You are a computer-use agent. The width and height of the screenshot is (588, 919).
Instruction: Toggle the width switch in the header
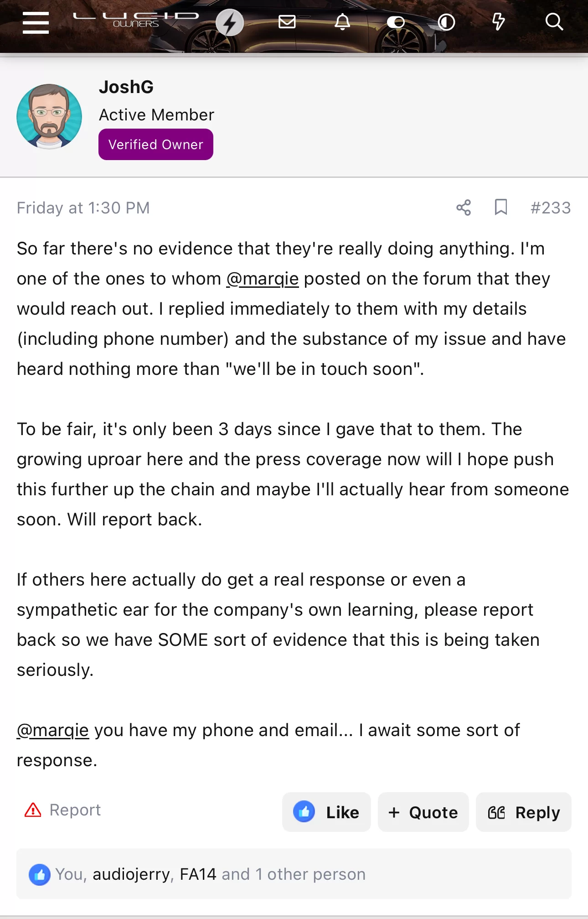(x=396, y=22)
